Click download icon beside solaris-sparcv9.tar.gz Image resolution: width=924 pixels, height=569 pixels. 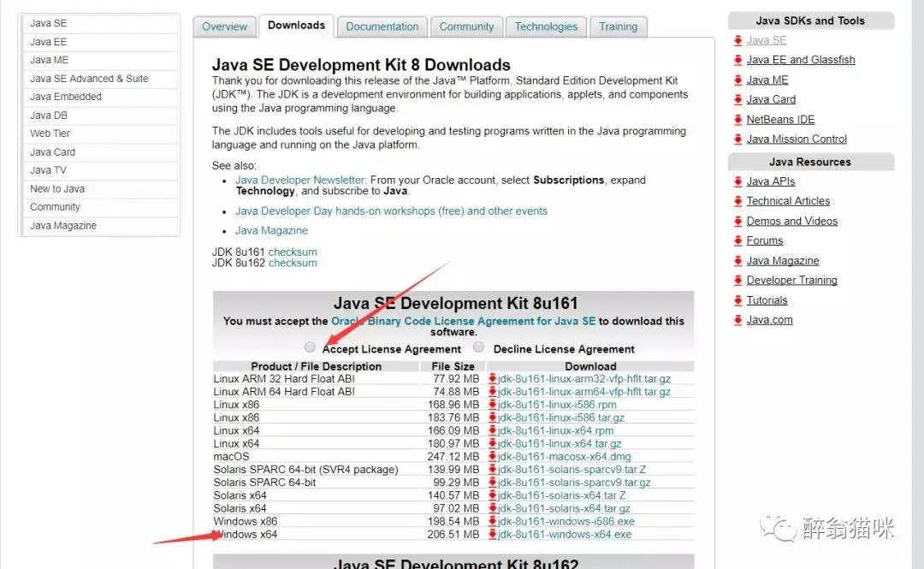tap(492, 483)
